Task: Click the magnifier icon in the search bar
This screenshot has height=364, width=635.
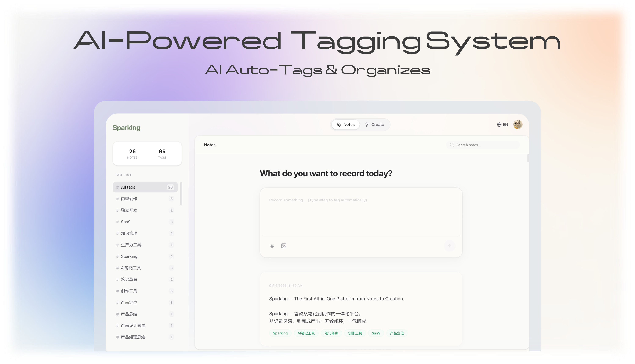Action: coord(452,145)
